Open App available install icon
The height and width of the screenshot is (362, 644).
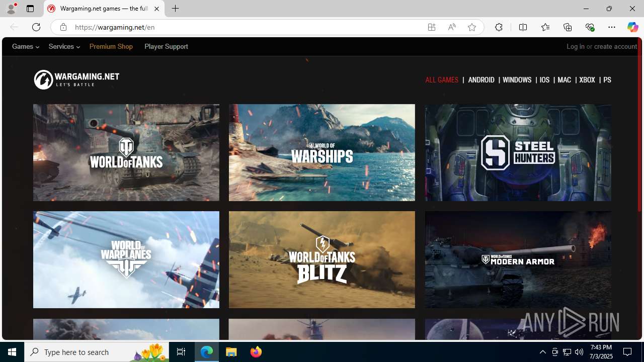[x=432, y=27]
